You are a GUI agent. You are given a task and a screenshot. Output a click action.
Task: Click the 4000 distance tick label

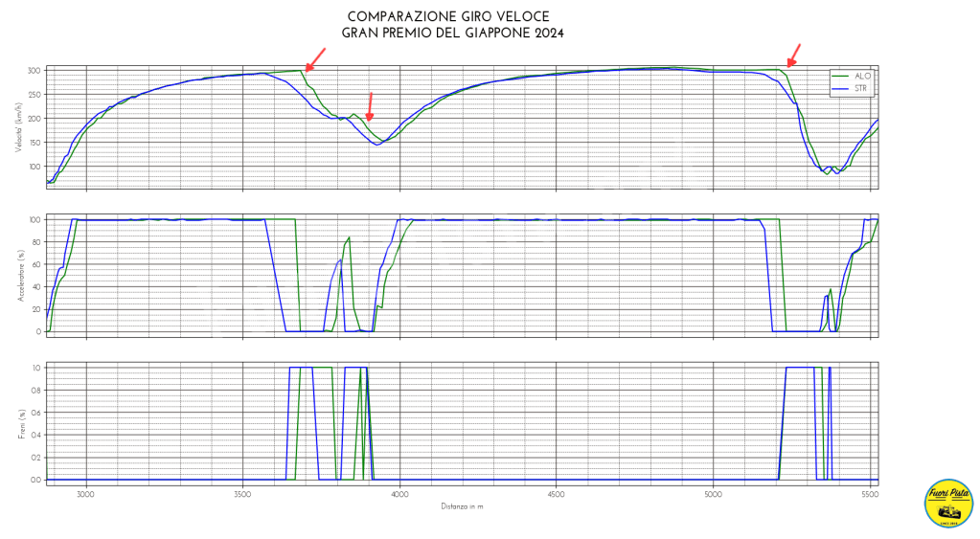coord(399,494)
